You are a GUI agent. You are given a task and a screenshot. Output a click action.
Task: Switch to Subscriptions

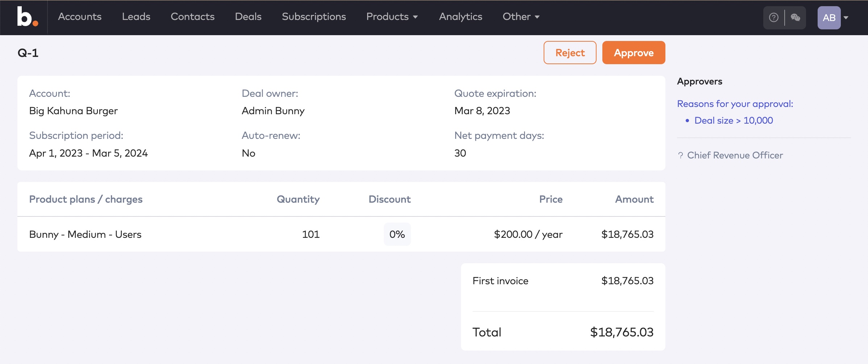[x=314, y=17]
